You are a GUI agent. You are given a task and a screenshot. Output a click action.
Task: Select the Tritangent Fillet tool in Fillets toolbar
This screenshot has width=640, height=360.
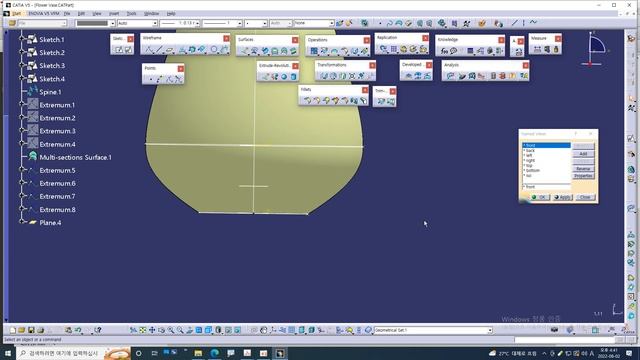coord(363,100)
